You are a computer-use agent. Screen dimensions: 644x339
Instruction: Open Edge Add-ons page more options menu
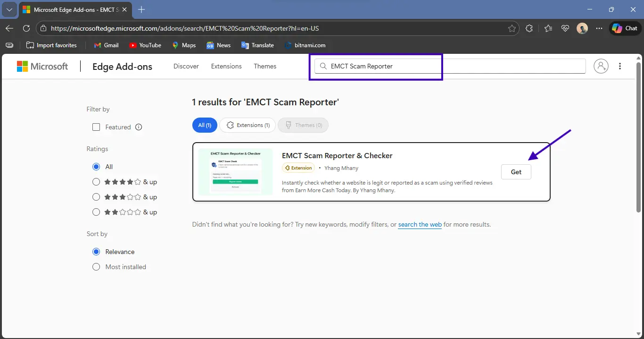tap(620, 66)
